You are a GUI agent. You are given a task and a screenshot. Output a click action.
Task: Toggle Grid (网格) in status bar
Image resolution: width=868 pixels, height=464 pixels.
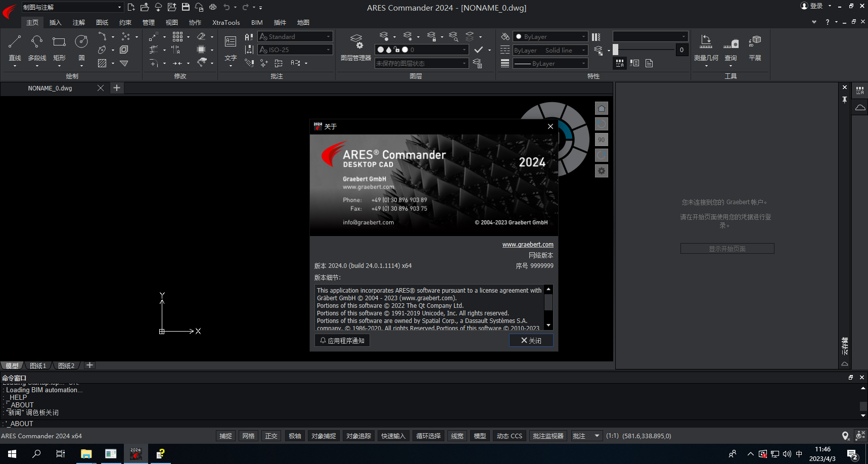coord(249,436)
